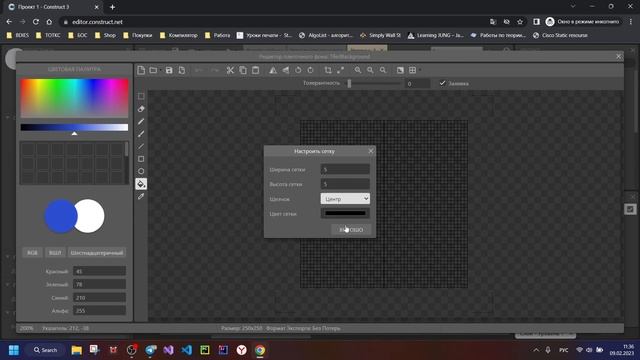This screenshot has height=360, width=640.
Task: Select the Pencil tool
Action: click(141, 122)
